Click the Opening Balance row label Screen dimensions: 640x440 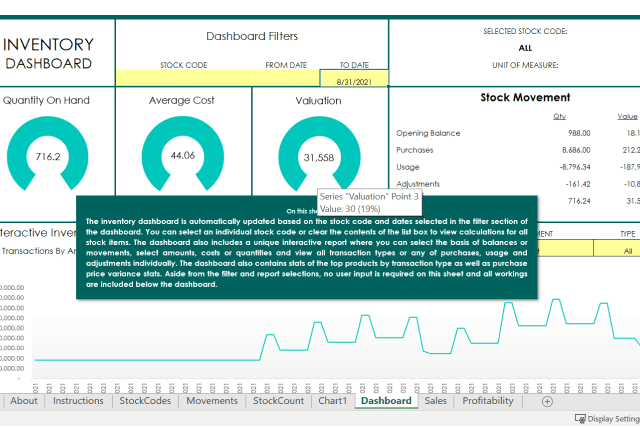point(428,133)
